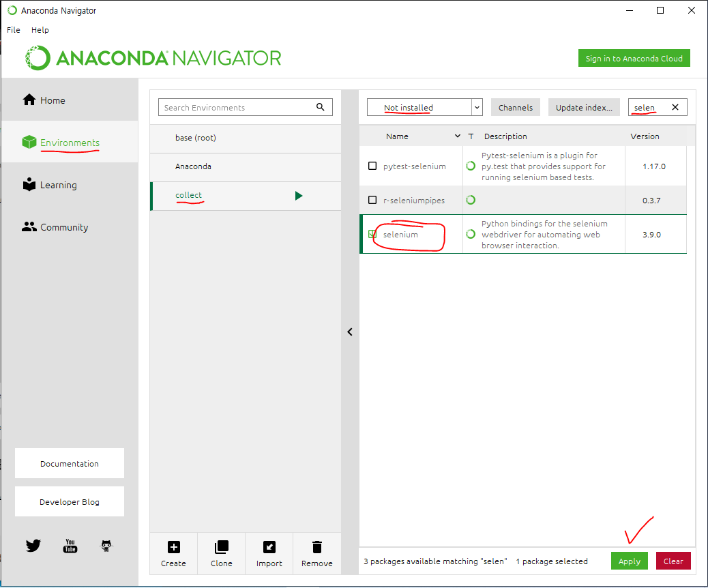Screen dimensions: 708x588
Task: Click the r-seleniumpipes package name
Action: (x=414, y=201)
